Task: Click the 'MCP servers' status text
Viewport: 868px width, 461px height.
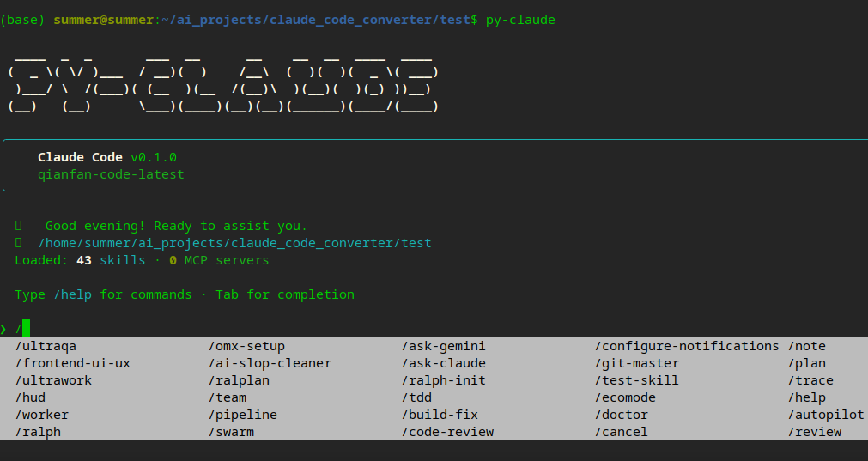Action: tap(227, 260)
